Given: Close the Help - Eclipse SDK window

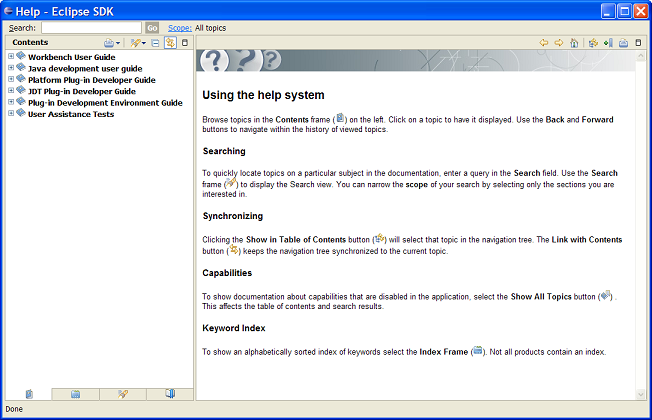Looking at the screenshot, I should (x=640, y=11).
